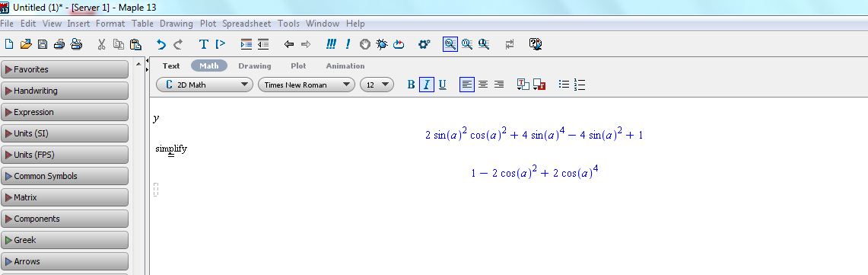Open the text color picker icon
The width and height of the screenshot is (868, 275).
(523, 85)
